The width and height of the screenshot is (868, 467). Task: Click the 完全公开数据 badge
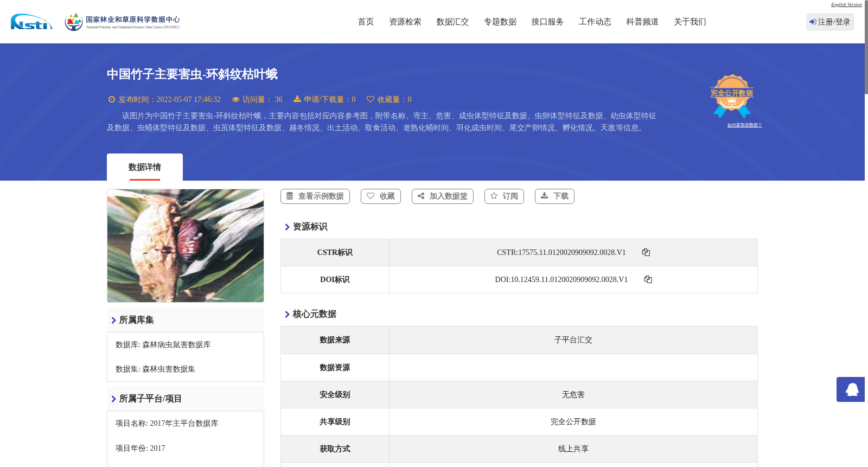tap(732, 96)
